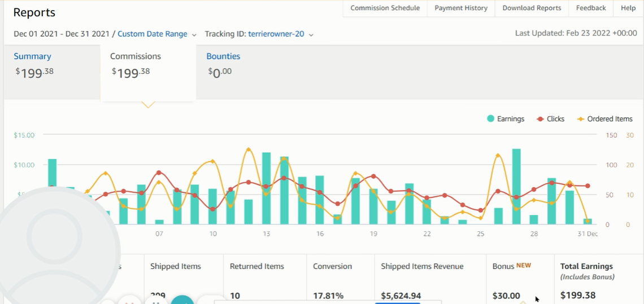Click the Returned Items value 10

click(235, 296)
